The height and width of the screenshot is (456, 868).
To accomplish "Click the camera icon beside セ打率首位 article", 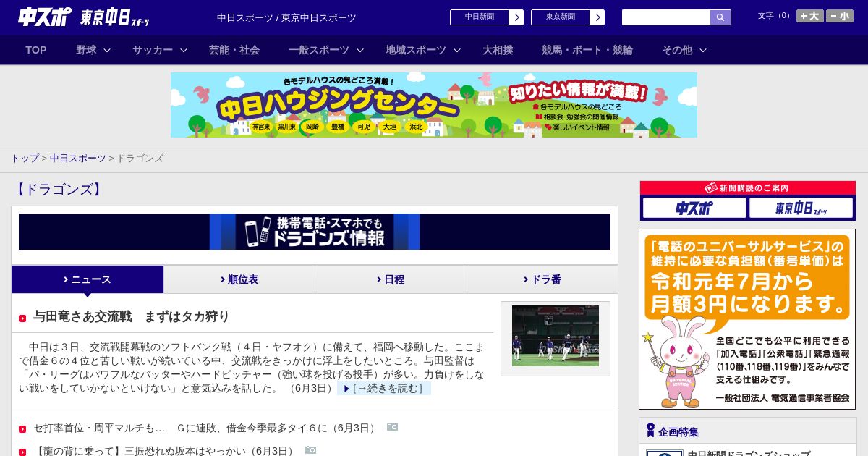I will pos(392,427).
